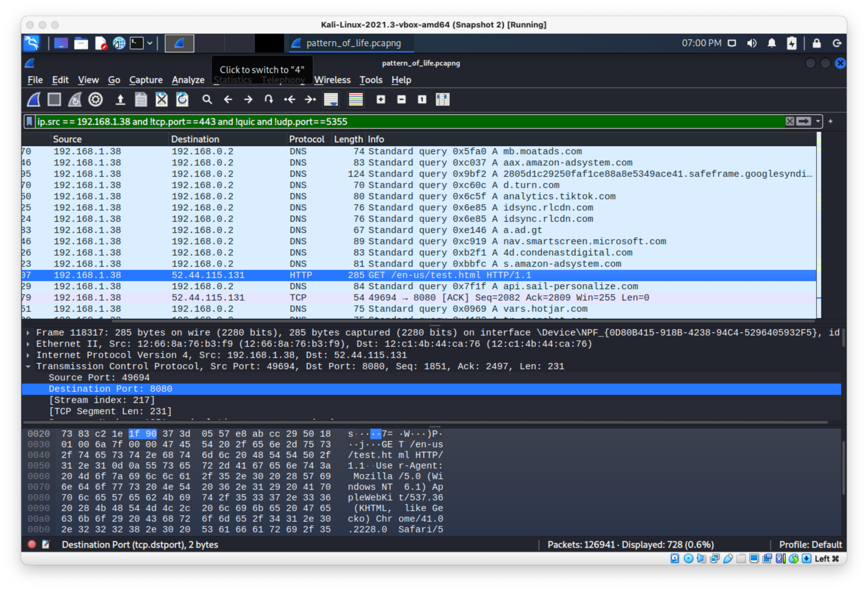Click the display filter text field

tap(409, 122)
